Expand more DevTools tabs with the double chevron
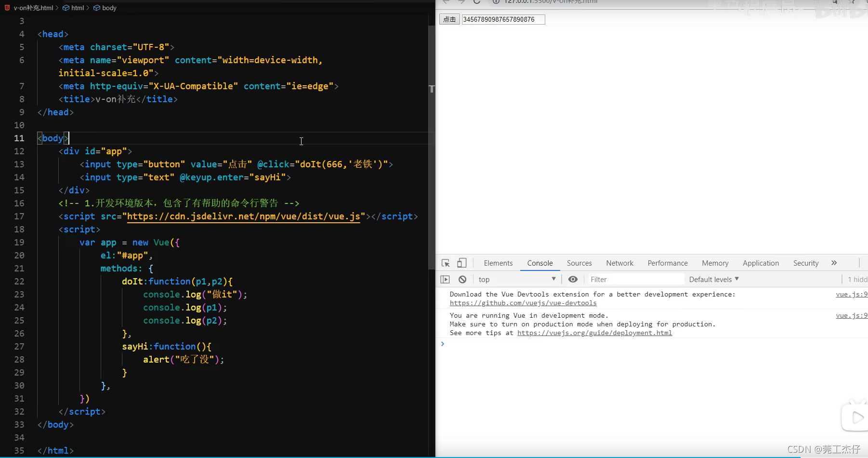This screenshot has height=458, width=868. 834,263
